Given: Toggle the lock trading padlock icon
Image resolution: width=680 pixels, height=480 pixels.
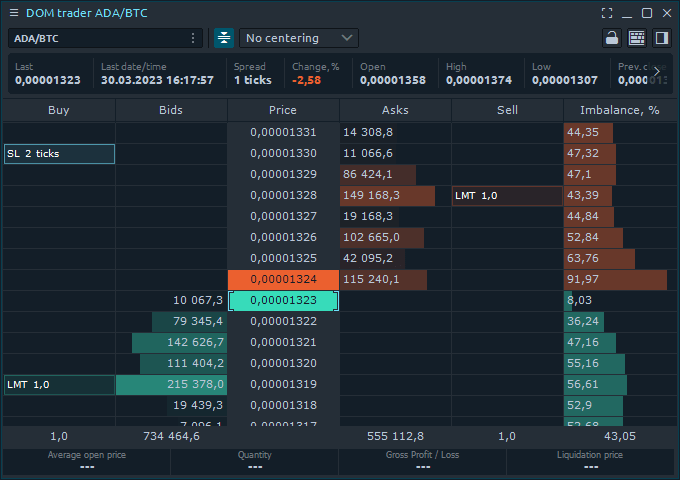Looking at the screenshot, I should click(612, 38).
